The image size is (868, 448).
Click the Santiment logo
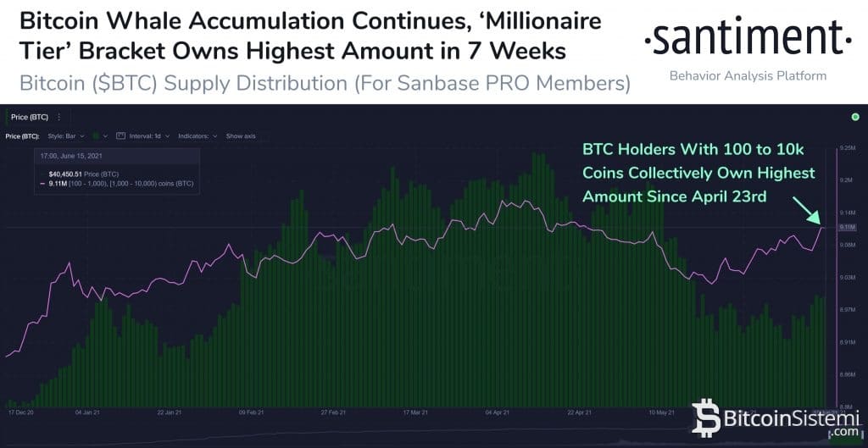746,36
